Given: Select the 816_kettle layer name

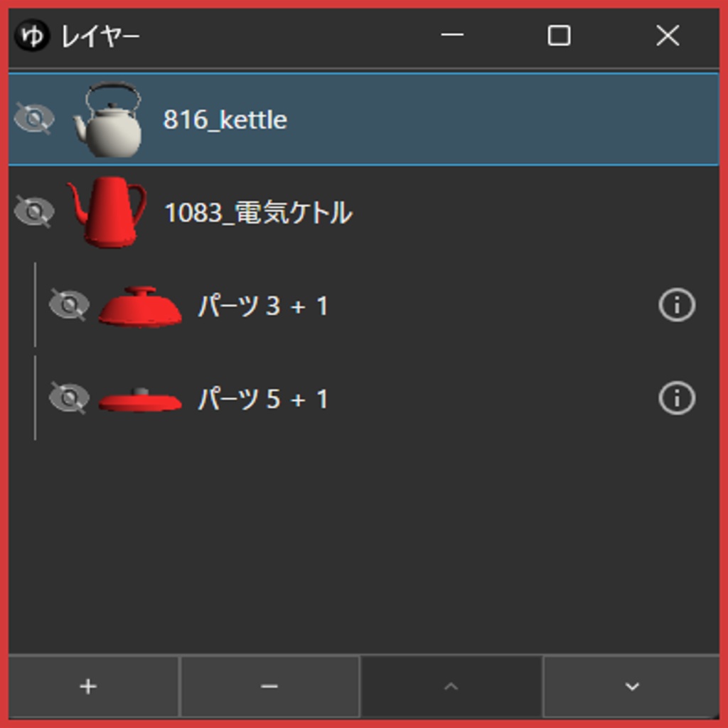Looking at the screenshot, I should tap(225, 119).
